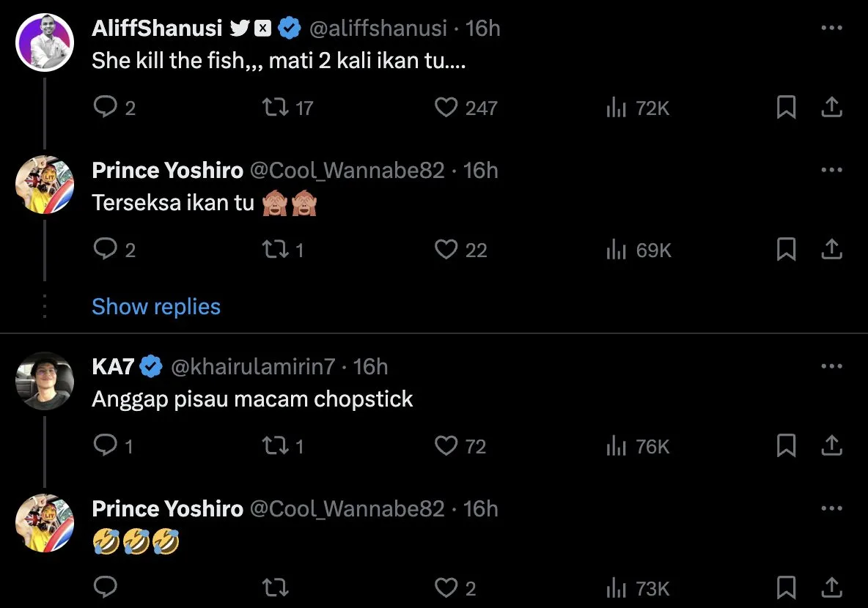Open more options for KA7's tweet
868x608 pixels.
pyautogui.click(x=831, y=366)
